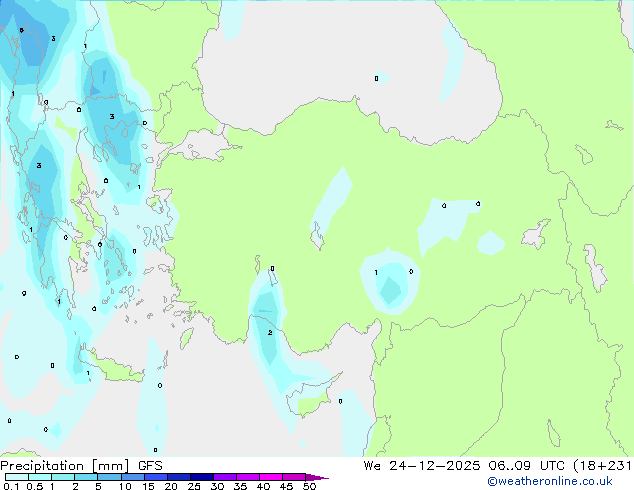
Task: Click the legend label '40'
Action: click(263, 486)
